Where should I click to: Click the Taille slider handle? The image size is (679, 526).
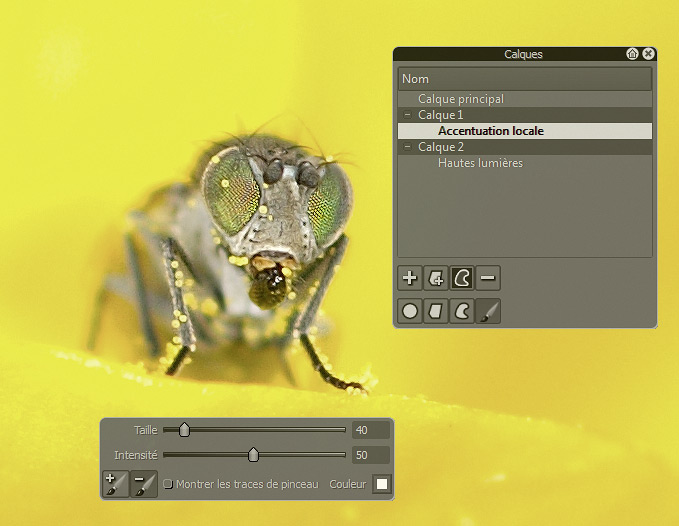184,430
